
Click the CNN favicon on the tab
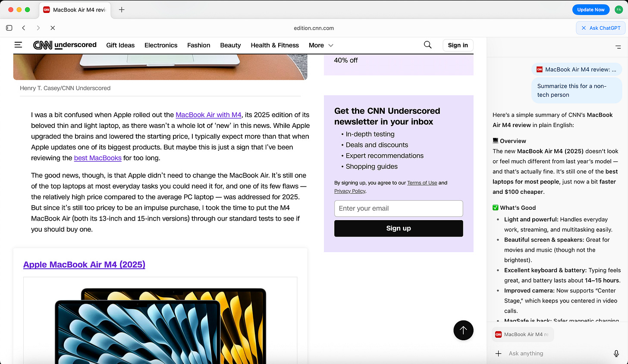coord(47,9)
